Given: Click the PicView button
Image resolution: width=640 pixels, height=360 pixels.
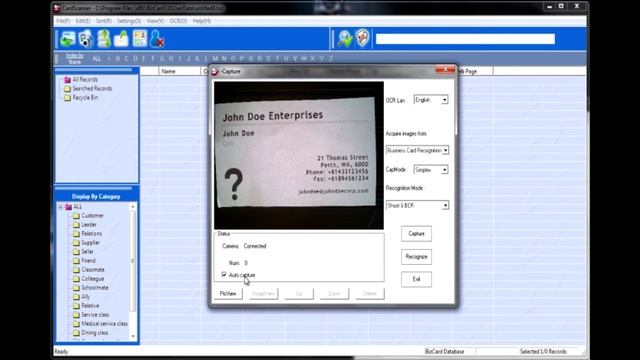Looking at the screenshot, I should point(228,293).
